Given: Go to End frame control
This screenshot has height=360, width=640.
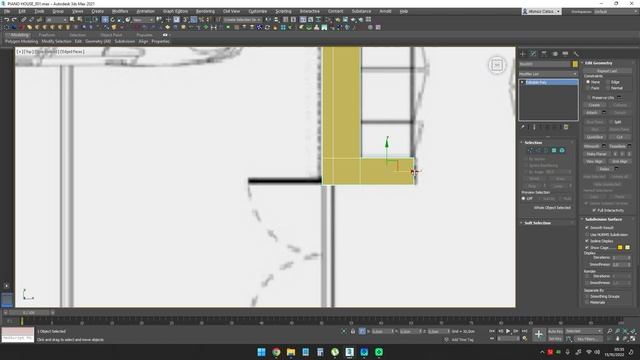Looking at the screenshot, I should coord(524,331).
